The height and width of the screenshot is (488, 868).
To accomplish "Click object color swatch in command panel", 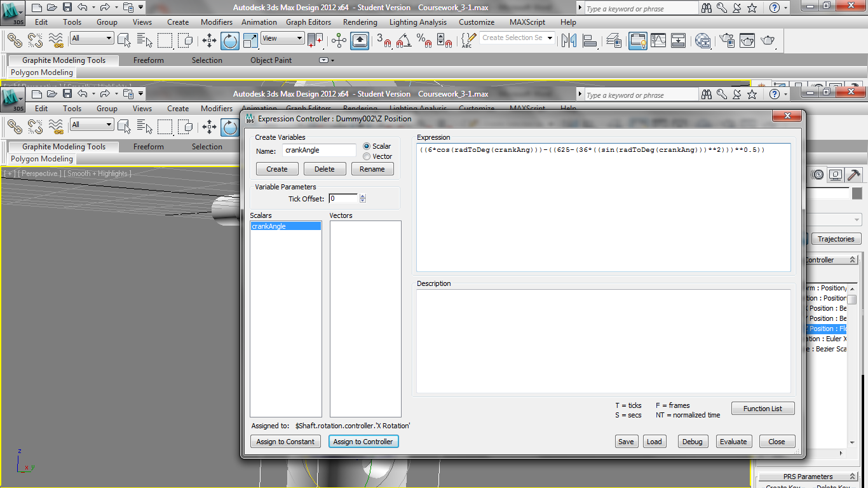I will [x=857, y=193].
